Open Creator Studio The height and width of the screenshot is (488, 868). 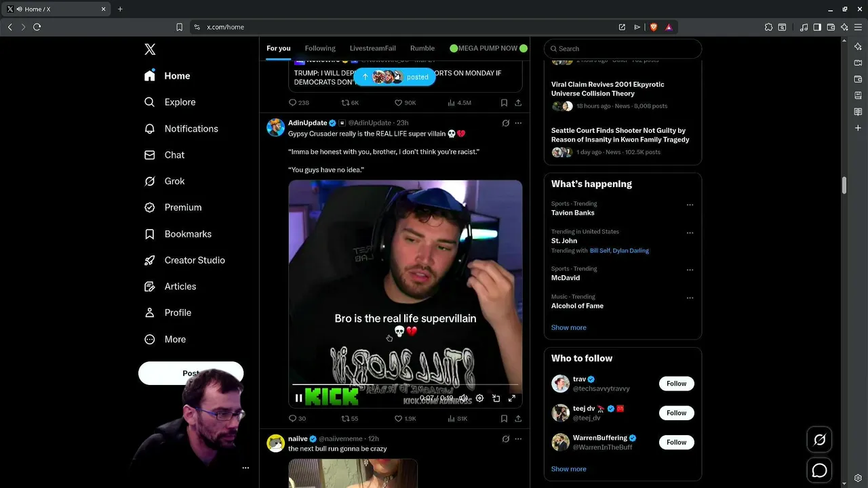[x=184, y=260]
